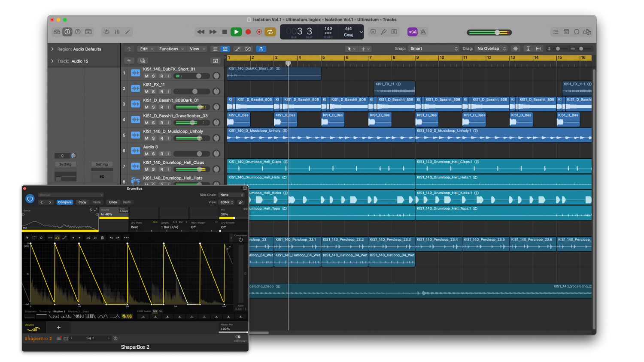Click bar 9 on the timeline ruler
Image resolution: width=644 pixels, height=362 pixels.
(417, 57)
